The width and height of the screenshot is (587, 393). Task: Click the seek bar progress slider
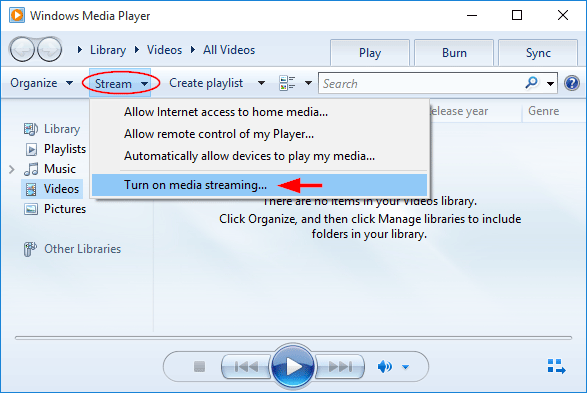[294, 338]
